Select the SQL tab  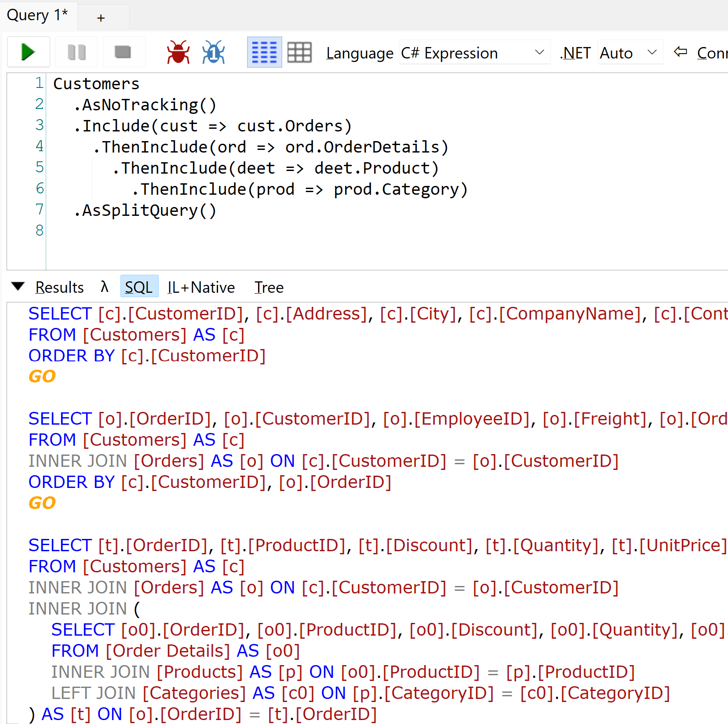click(139, 287)
